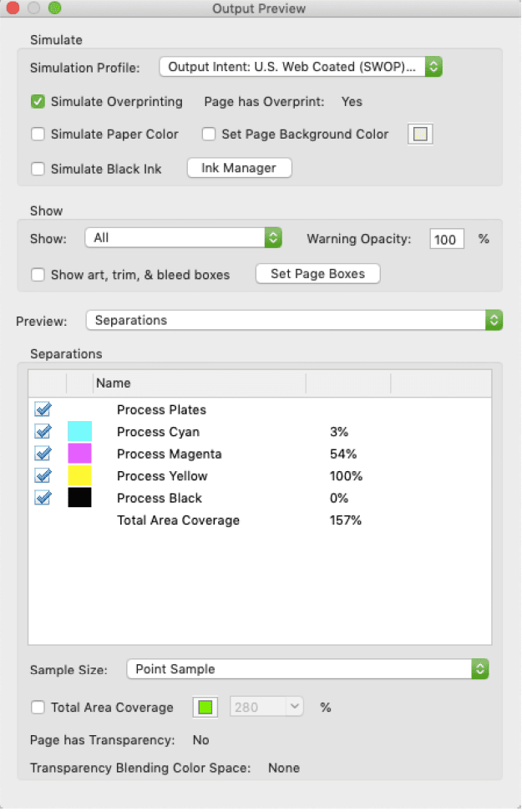Hide the Process Cyan separation
522x812 pixels.
[43, 431]
